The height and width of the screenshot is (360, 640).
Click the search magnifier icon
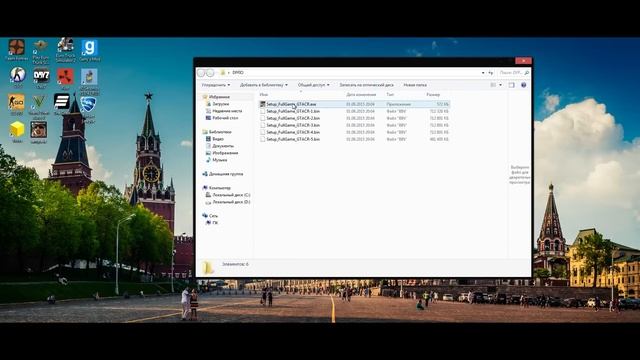[527, 73]
